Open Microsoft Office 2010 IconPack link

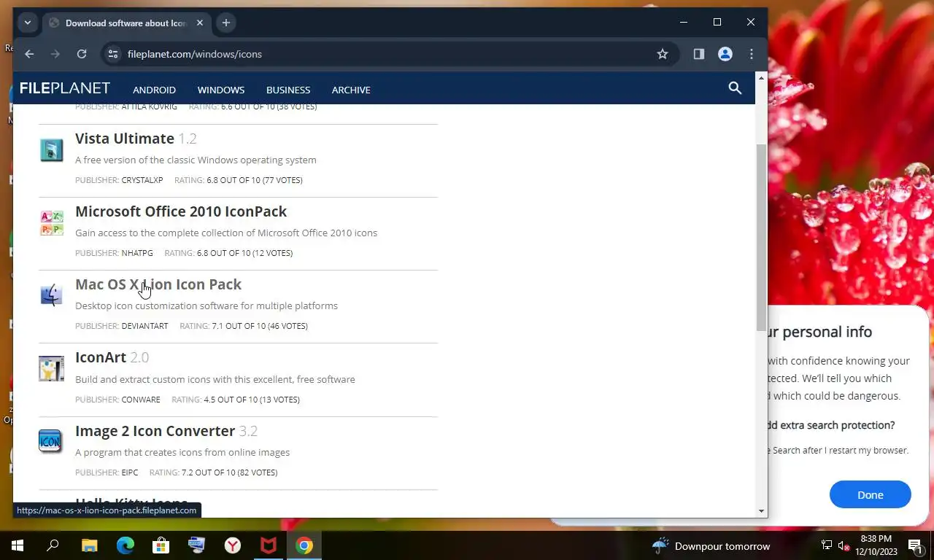click(x=181, y=211)
